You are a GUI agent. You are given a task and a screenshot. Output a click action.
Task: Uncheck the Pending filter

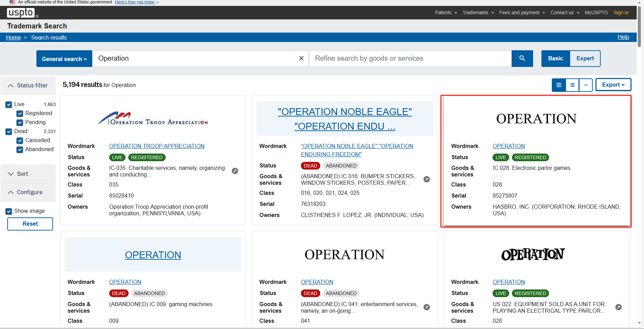point(20,122)
